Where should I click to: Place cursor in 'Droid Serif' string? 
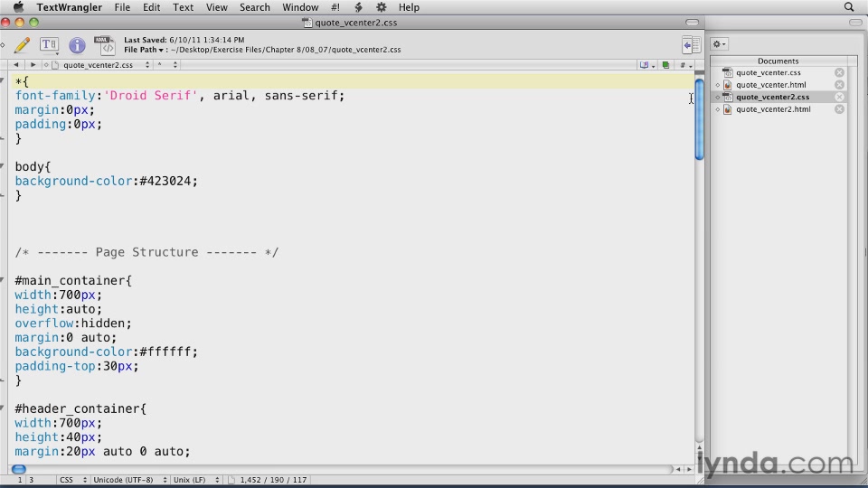(151, 96)
